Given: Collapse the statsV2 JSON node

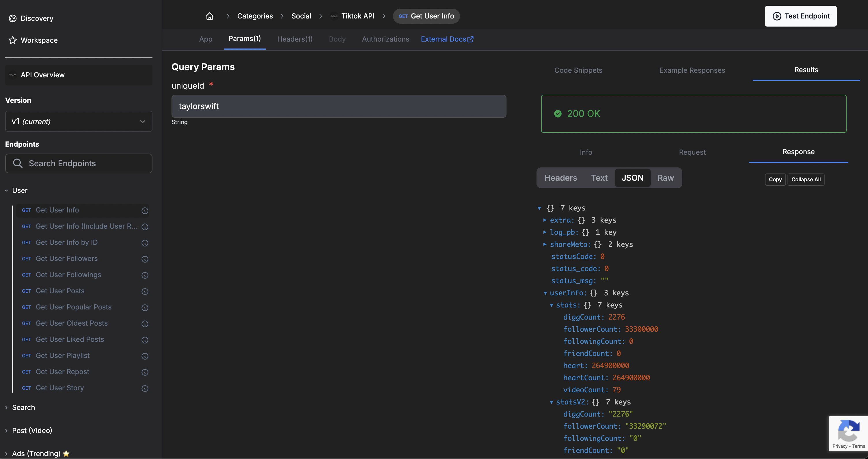Looking at the screenshot, I should pos(551,402).
